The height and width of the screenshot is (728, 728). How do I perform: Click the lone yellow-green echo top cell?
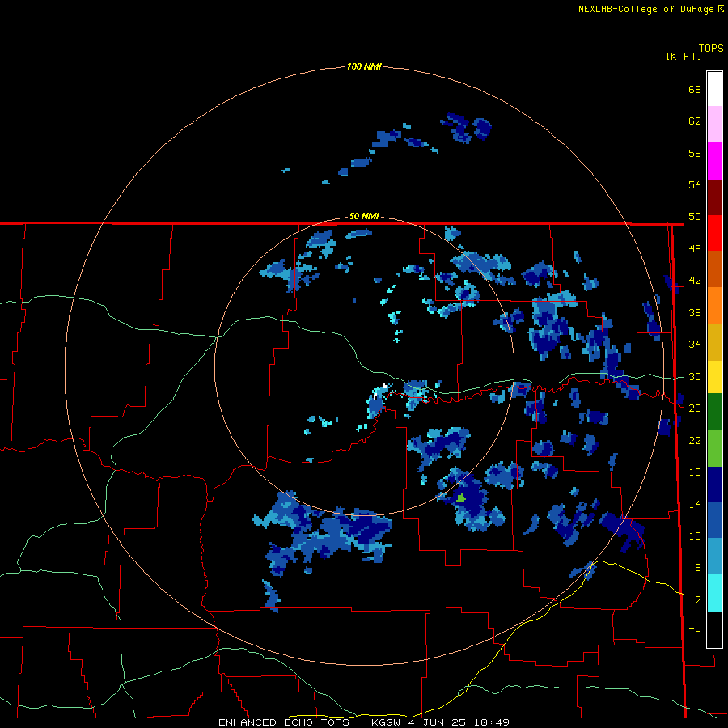pos(460,498)
